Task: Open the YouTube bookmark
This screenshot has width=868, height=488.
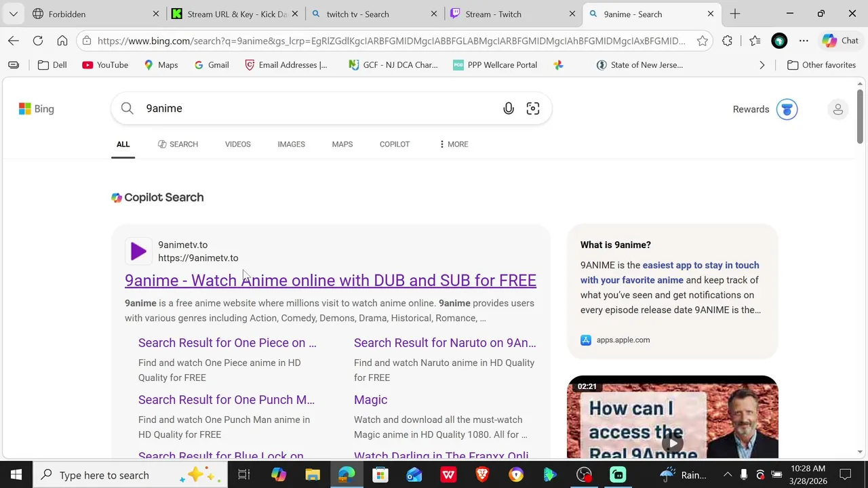Action: click(105, 65)
